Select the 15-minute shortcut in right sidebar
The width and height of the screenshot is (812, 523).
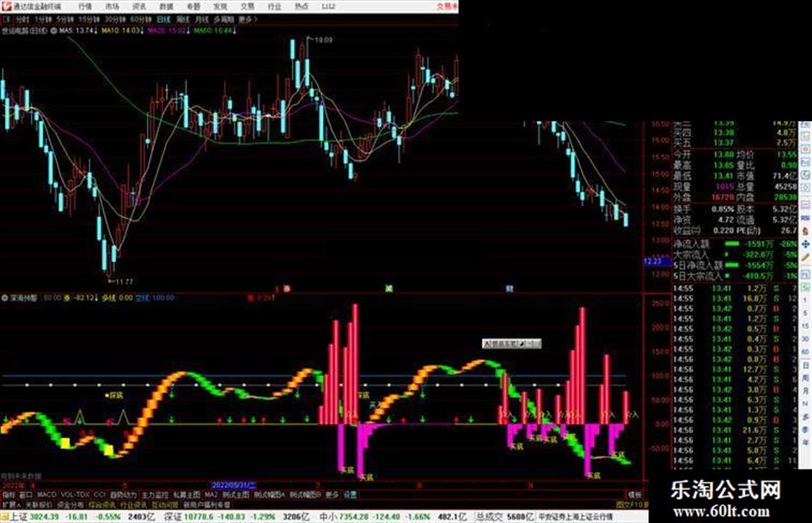pyautogui.click(x=806, y=325)
